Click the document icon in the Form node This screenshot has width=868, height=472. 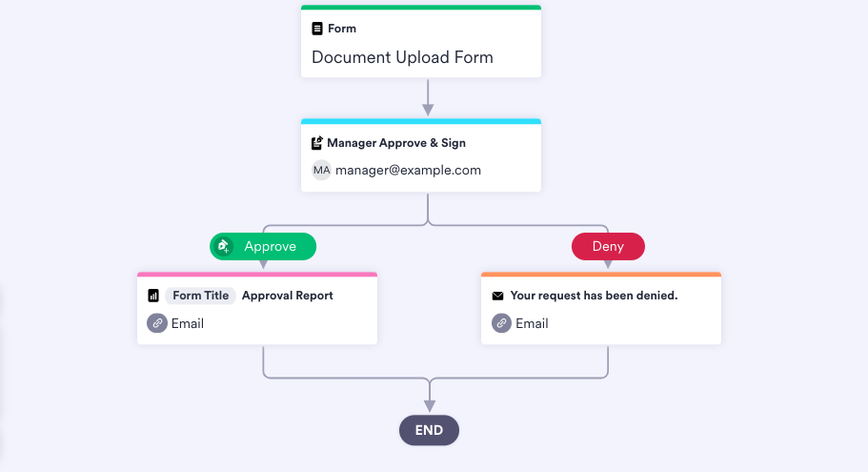(x=317, y=29)
